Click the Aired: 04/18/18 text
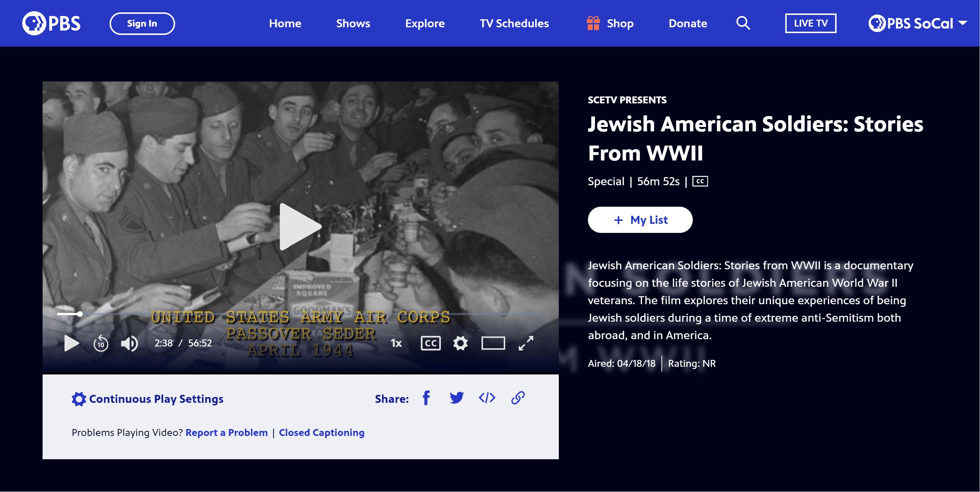Screen dimensions: 980x492 tap(622, 364)
